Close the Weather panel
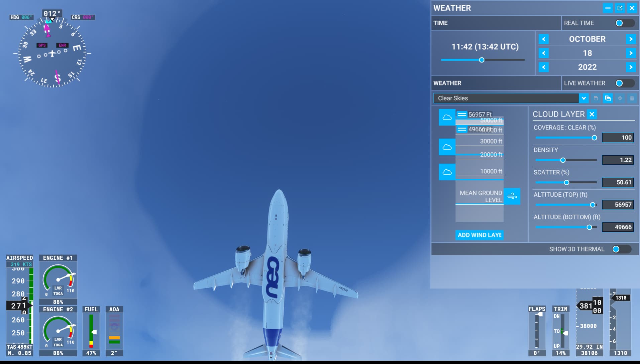 pyautogui.click(x=632, y=8)
